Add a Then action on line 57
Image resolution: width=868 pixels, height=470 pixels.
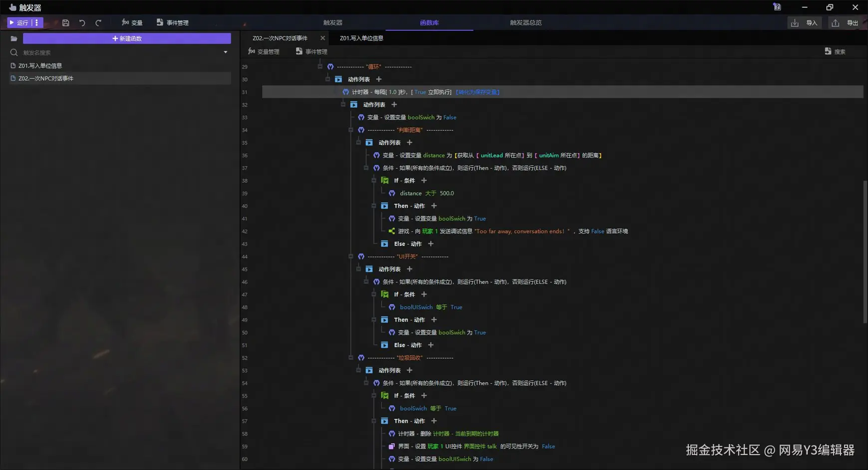click(x=434, y=421)
